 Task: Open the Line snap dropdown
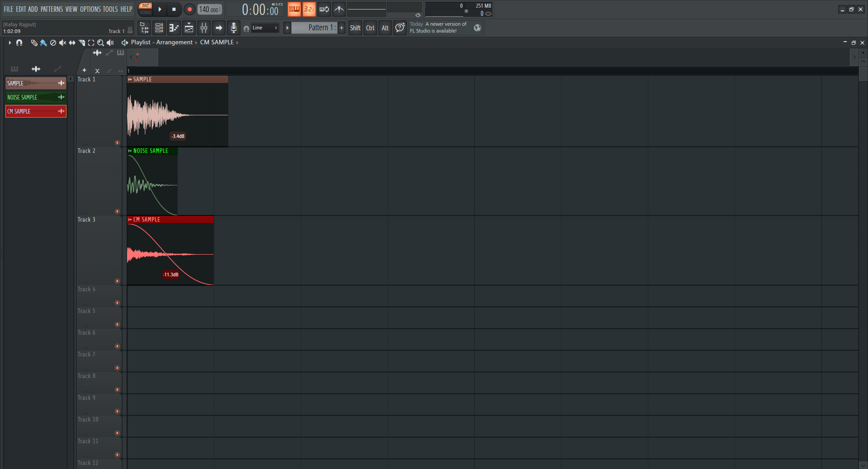(x=265, y=28)
